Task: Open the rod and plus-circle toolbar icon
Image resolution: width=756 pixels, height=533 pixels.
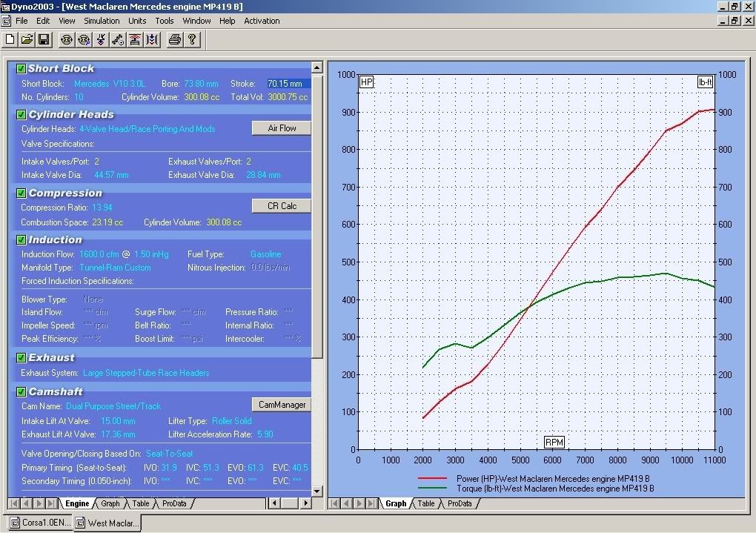Action: (118, 39)
